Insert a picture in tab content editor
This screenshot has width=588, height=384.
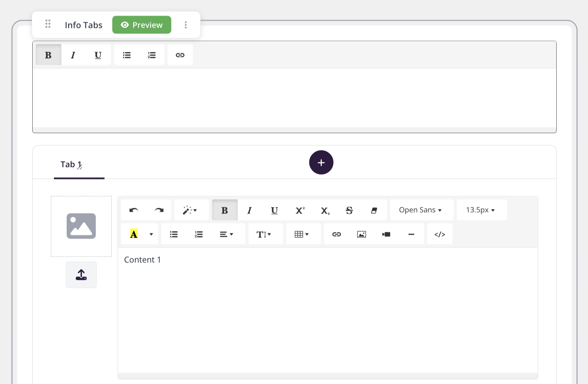coord(361,234)
